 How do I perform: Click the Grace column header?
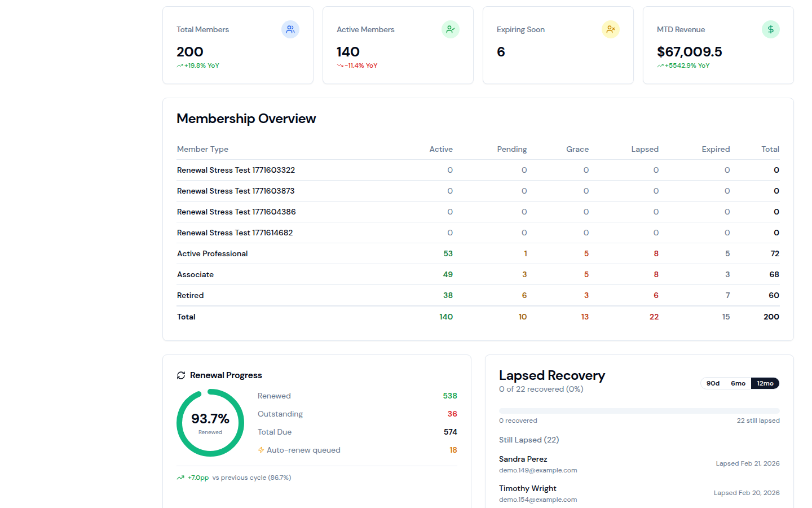pyautogui.click(x=577, y=149)
